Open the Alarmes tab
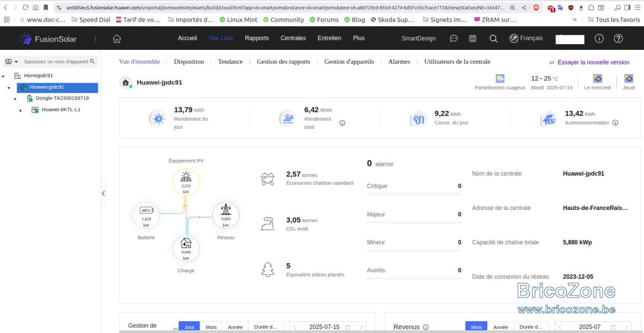This screenshot has height=333, width=644. pos(399,62)
